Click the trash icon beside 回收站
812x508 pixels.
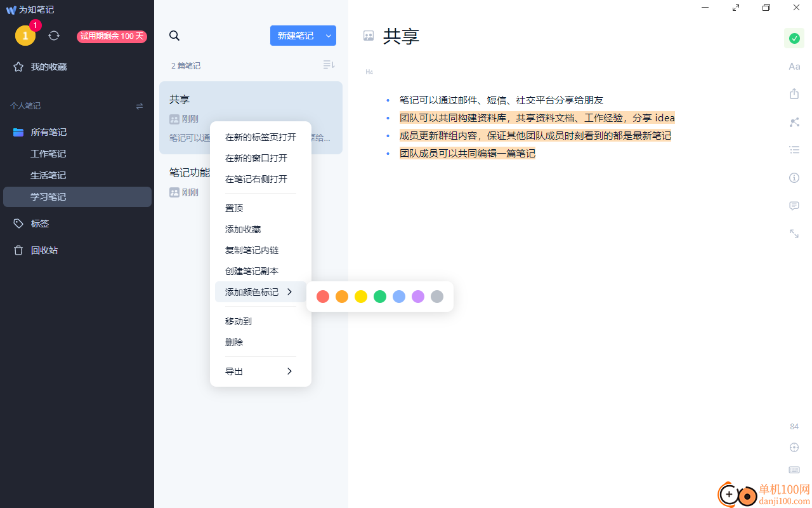tap(18, 250)
